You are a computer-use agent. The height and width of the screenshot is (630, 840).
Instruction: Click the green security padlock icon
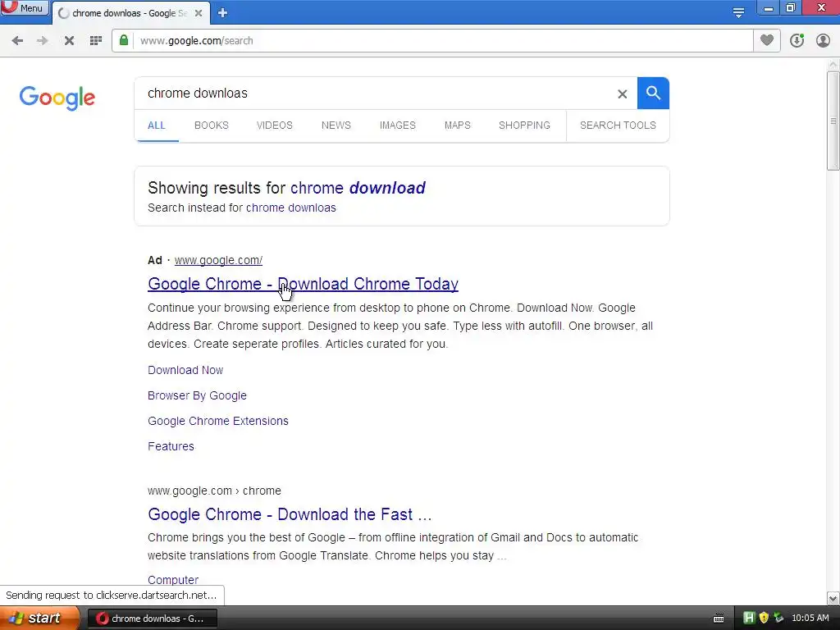(x=124, y=40)
